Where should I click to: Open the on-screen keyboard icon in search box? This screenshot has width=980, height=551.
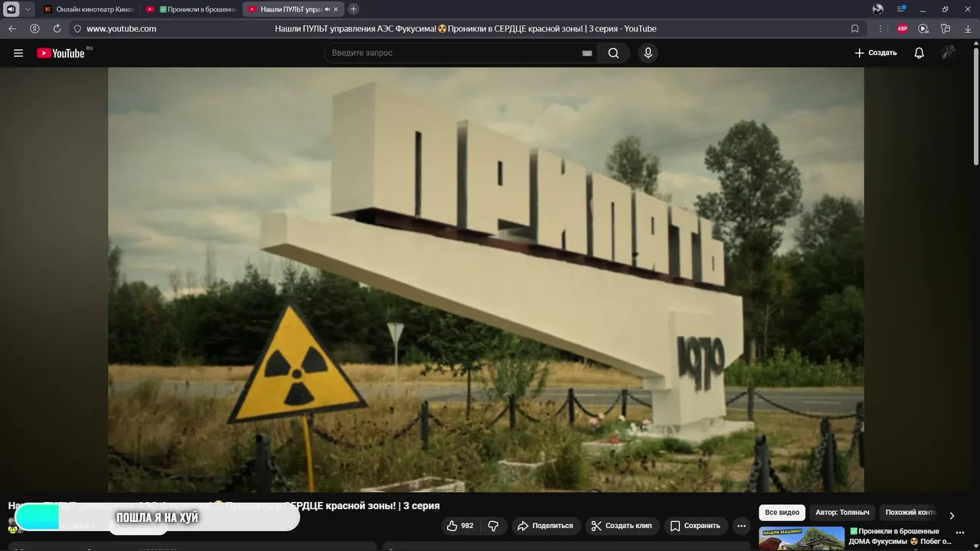[587, 54]
